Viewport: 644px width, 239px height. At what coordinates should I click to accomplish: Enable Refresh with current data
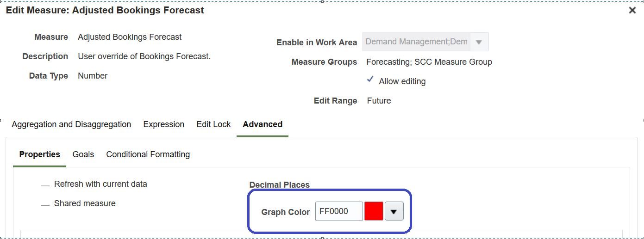(x=45, y=185)
